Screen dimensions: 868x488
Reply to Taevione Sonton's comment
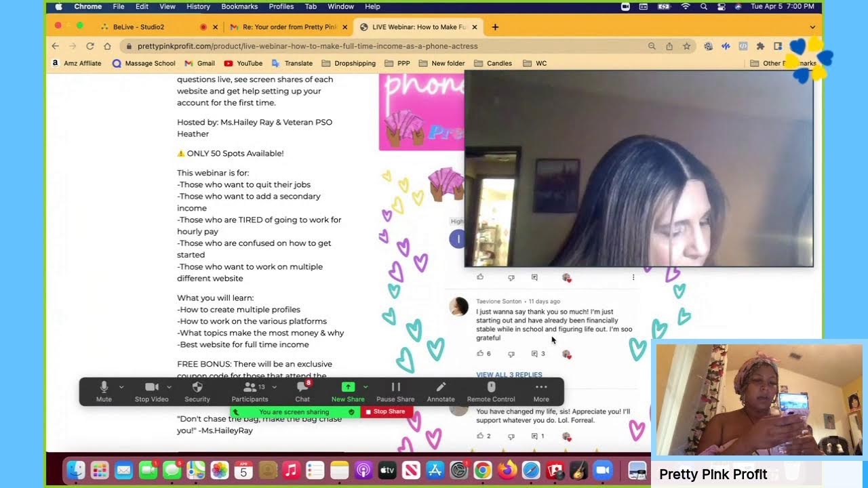point(534,354)
